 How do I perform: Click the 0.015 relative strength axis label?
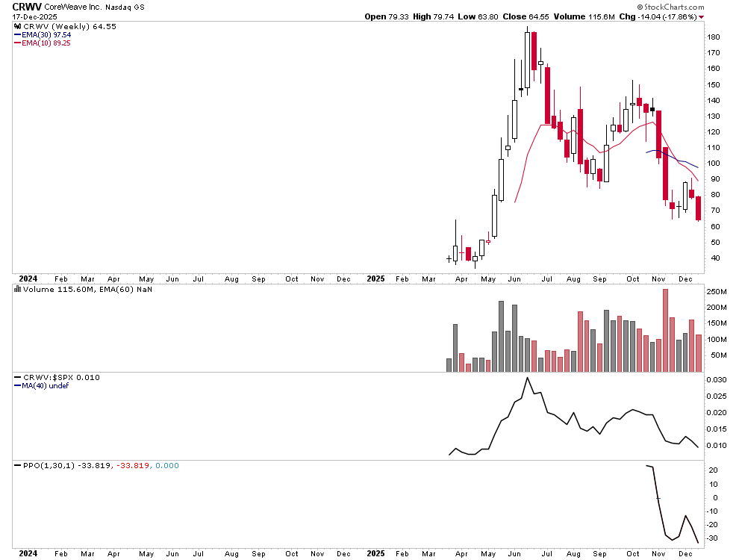pyautogui.click(x=717, y=429)
